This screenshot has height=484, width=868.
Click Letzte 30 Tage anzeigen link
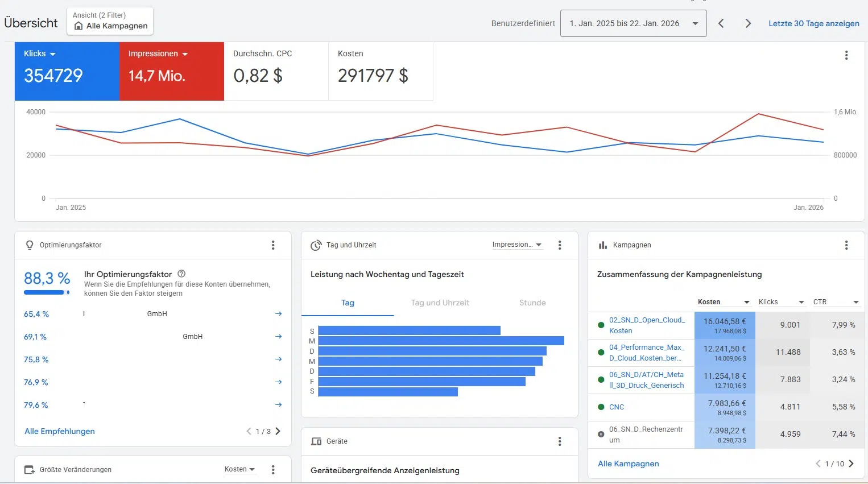click(x=813, y=23)
